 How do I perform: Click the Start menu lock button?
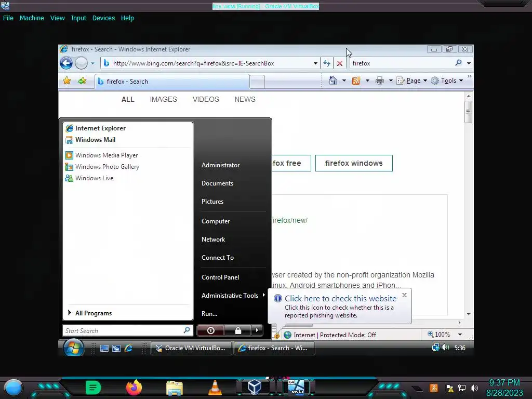(238, 330)
